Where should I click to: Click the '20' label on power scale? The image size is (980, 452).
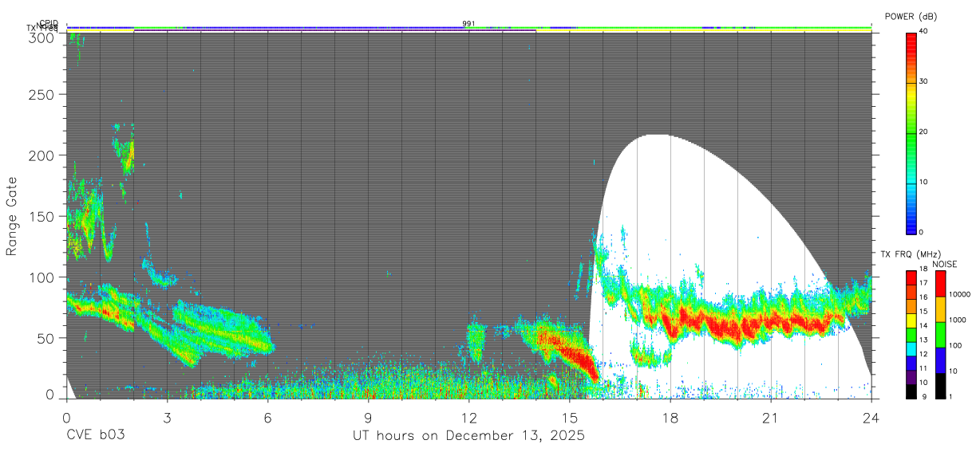pyautogui.click(x=923, y=132)
